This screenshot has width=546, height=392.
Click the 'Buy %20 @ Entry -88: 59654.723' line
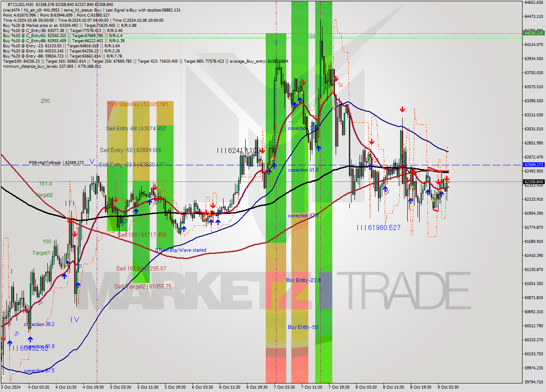(62, 56)
